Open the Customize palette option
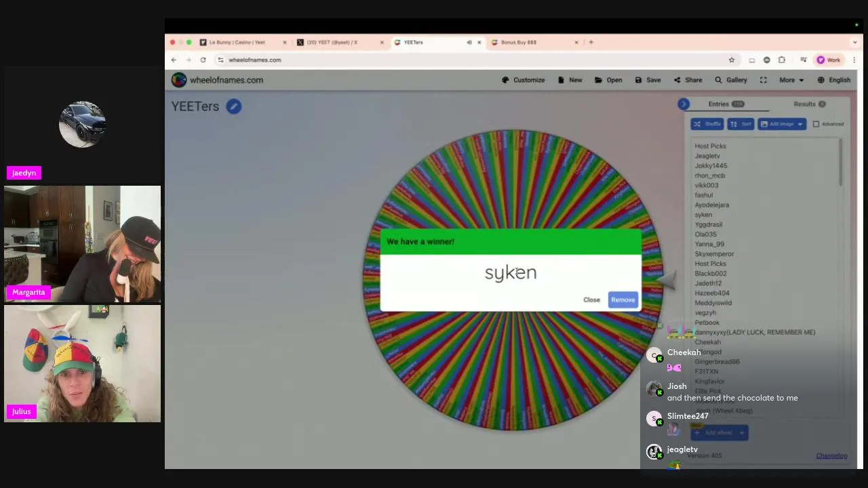Viewport: 868px width, 488px height. tap(523, 80)
